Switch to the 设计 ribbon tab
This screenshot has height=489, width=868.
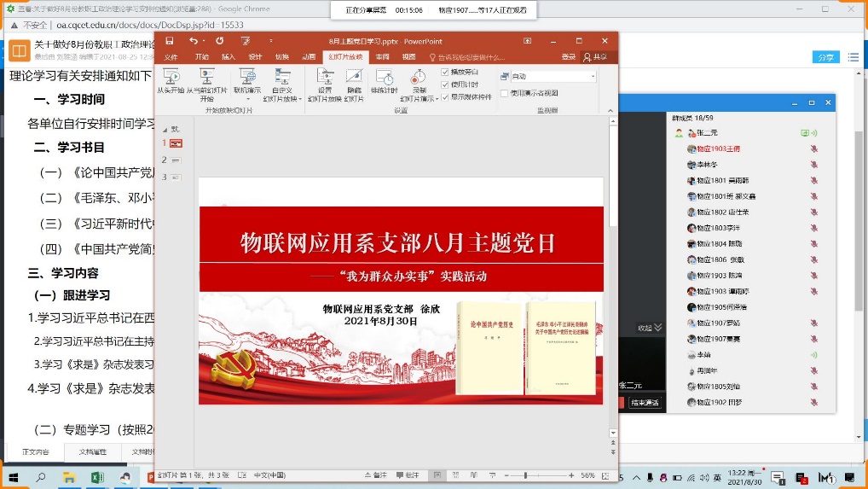pyautogui.click(x=255, y=57)
